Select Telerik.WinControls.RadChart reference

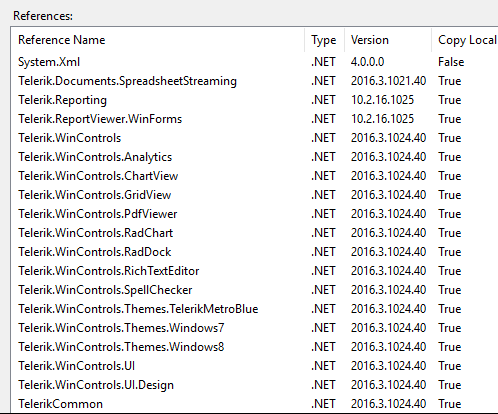coord(95,233)
